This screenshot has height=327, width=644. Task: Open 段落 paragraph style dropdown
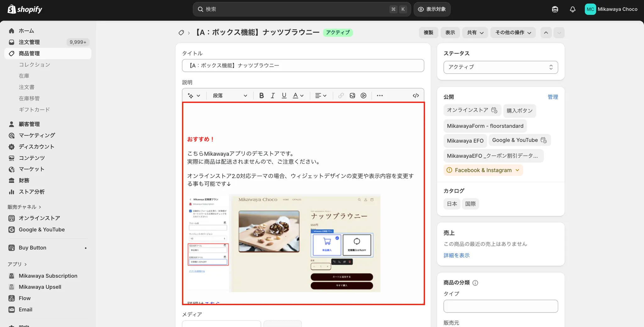pos(230,95)
